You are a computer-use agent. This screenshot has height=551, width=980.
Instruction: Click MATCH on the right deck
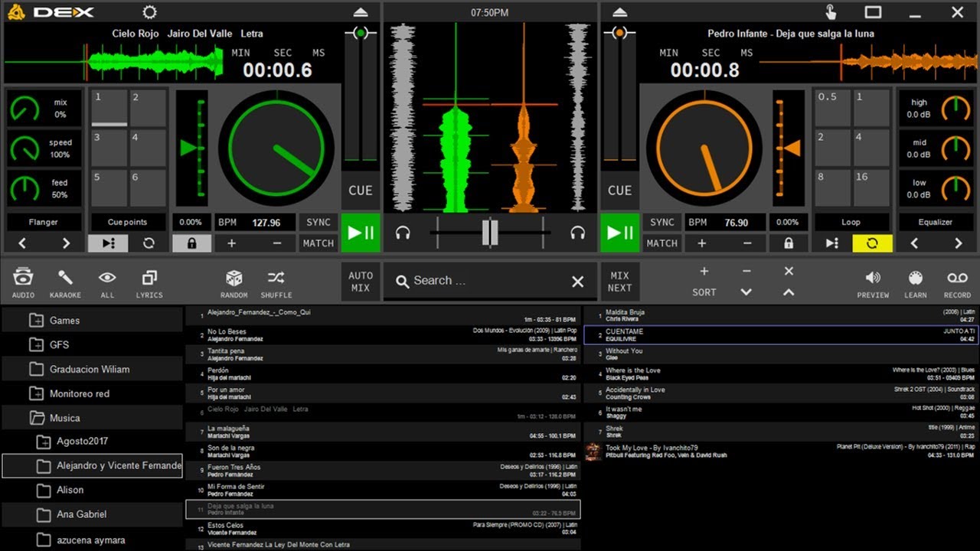(x=662, y=243)
